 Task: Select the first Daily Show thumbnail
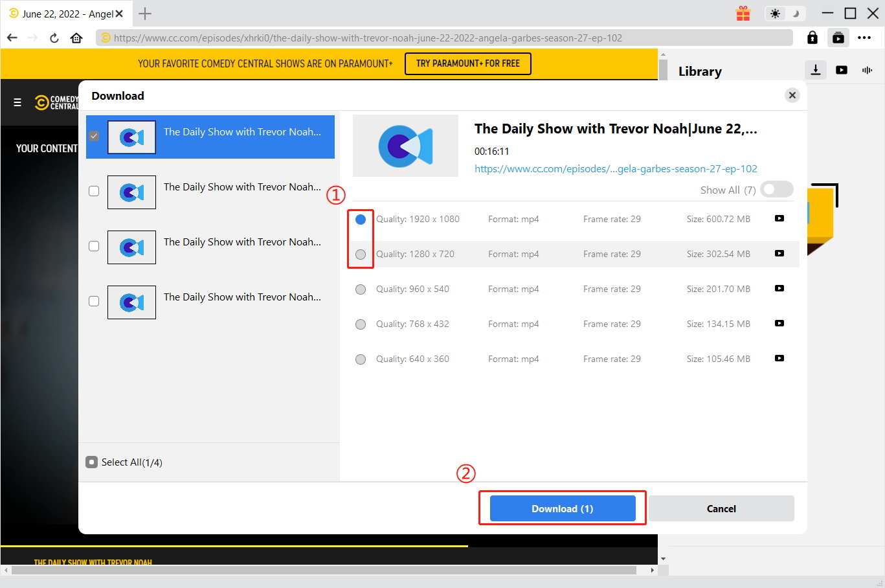[131, 137]
